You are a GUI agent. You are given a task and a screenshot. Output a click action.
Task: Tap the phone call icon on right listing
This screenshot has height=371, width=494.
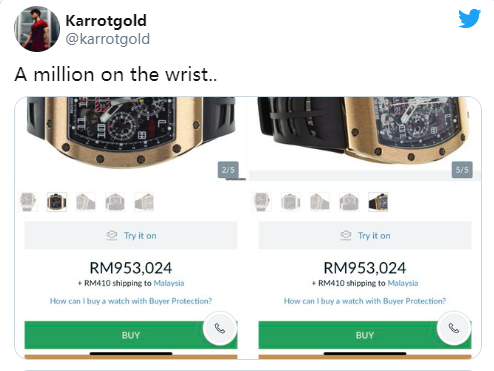[x=454, y=328]
